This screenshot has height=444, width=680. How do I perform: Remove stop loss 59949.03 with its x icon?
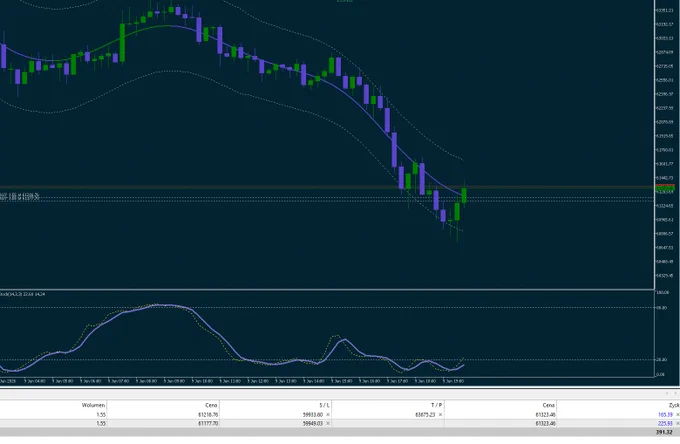328,424
